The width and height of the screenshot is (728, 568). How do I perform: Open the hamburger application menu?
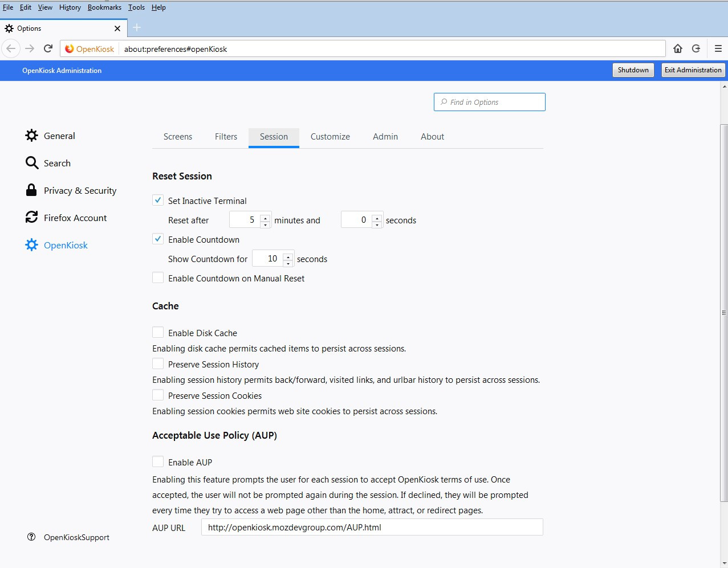coord(718,48)
